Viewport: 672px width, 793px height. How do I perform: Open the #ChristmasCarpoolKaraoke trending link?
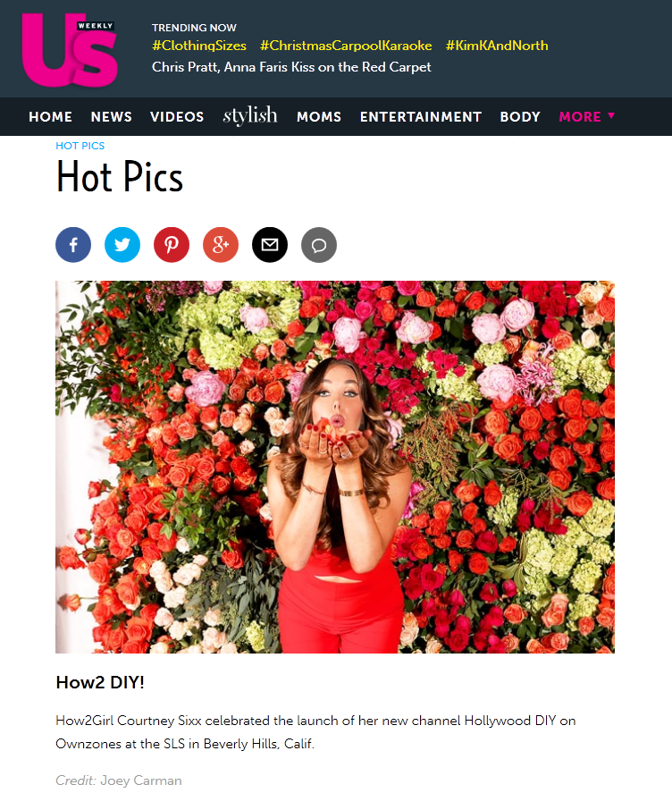346,46
